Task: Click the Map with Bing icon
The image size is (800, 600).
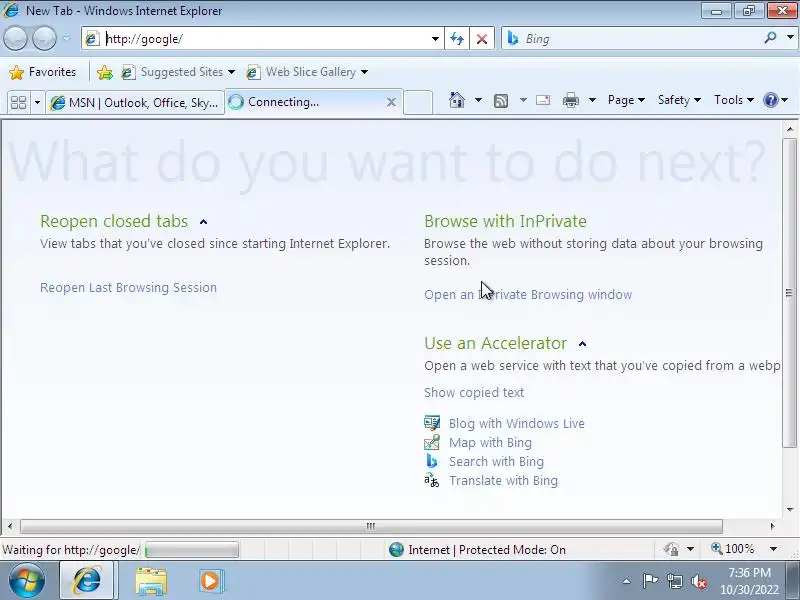Action: (x=432, y=442)
